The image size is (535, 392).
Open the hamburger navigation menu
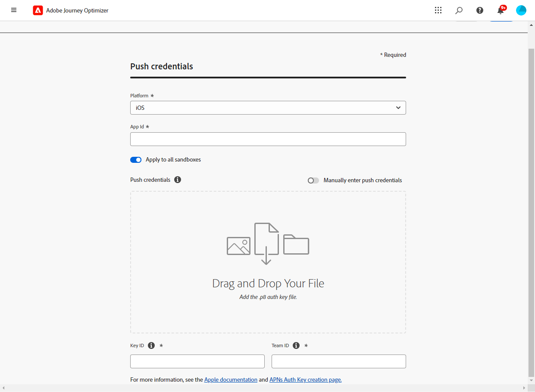coord(14,10)
